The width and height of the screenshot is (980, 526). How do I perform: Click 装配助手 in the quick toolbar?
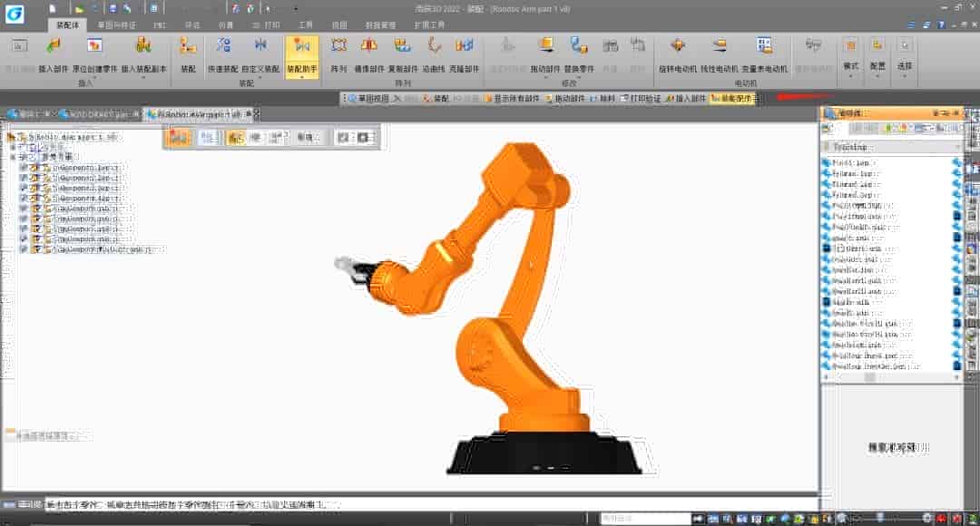coord(731,98)
